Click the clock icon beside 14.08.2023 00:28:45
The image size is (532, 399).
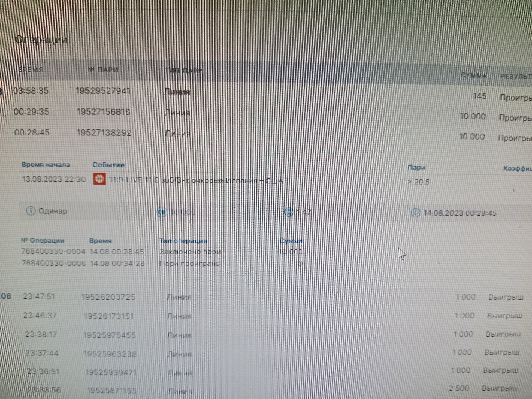415,213
